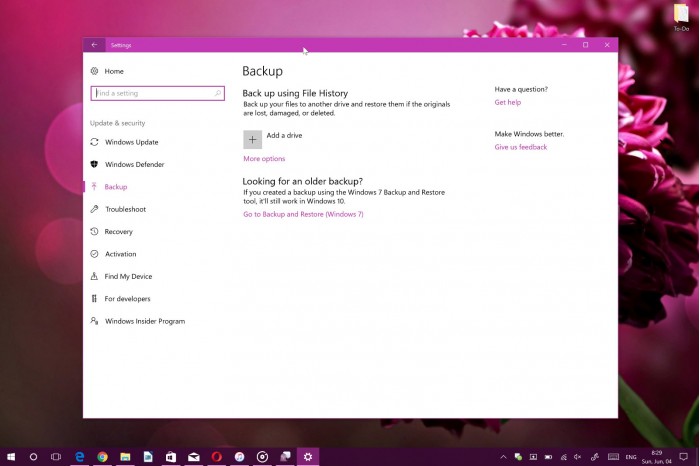700x466 pixels.
Task: Show hidden system tray icons
Action: tap(503, 457)
